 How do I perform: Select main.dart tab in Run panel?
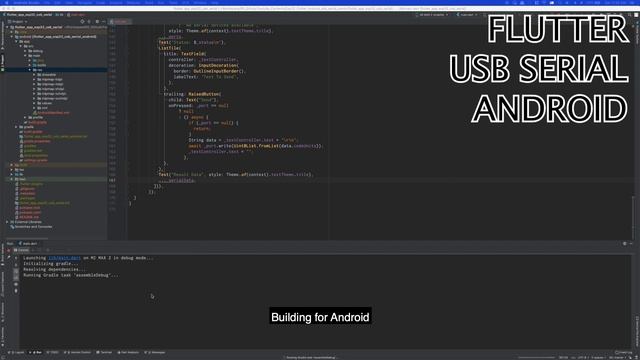click(x=28, y=244)
